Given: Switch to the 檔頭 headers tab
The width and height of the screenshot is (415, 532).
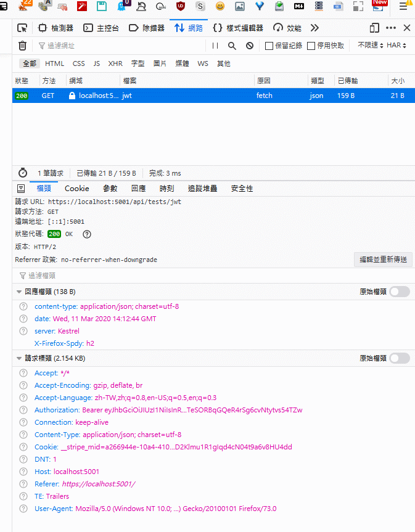Looking at the screenshot, I should tap(44, 189).
